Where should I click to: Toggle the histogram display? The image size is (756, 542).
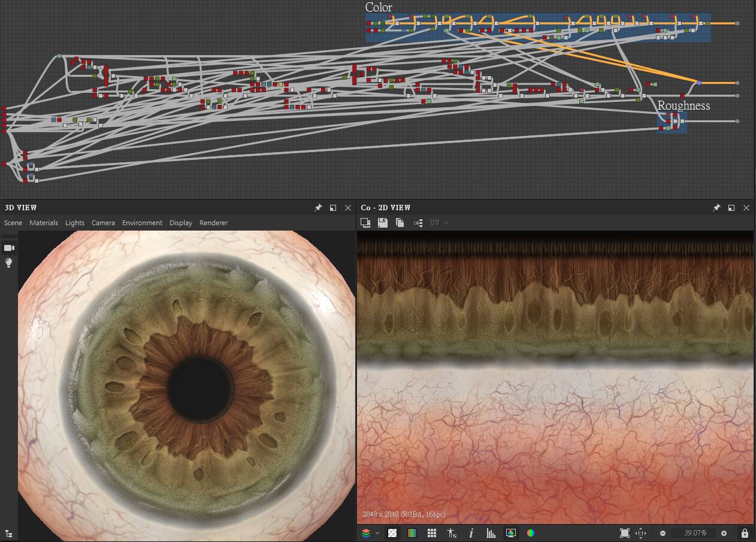click(x=491, y=533)
